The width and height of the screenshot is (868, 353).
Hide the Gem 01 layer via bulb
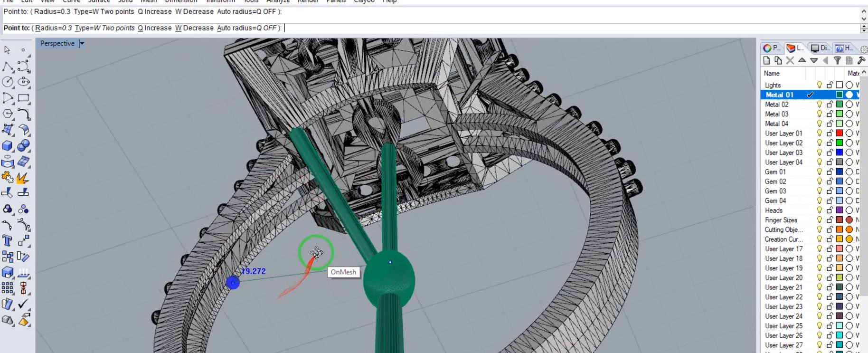(819, 172)
